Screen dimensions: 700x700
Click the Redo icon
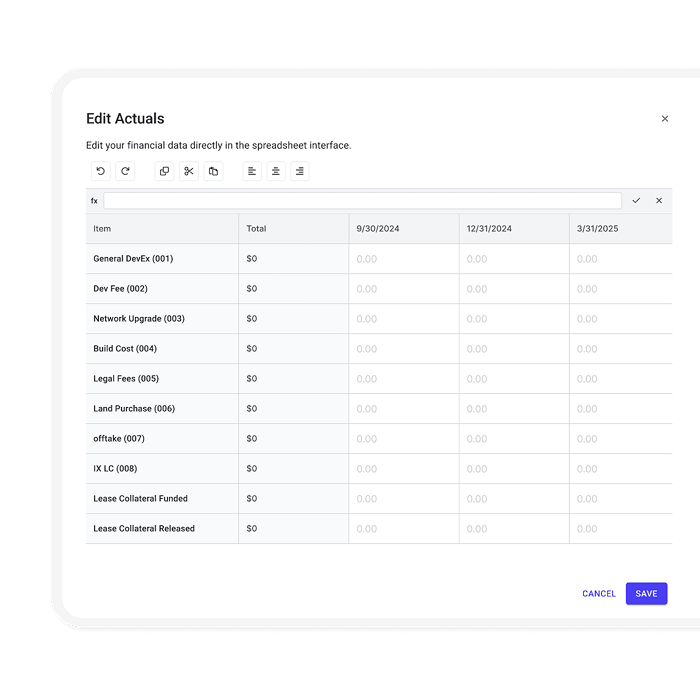click(125, 171)
